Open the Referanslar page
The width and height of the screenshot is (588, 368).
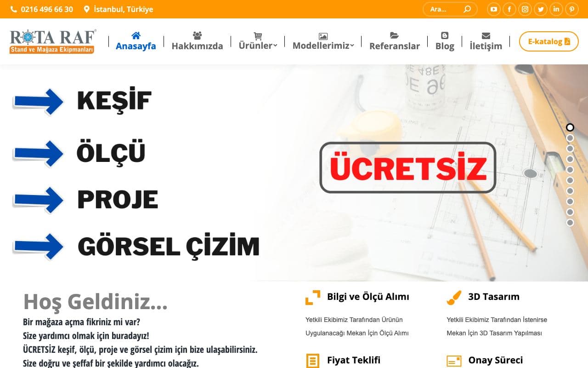pyautogui.click(x=395, y=41)
